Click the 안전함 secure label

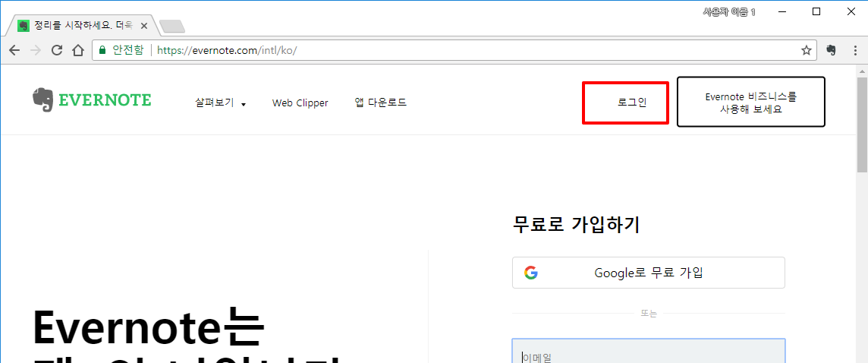[128, 50]
